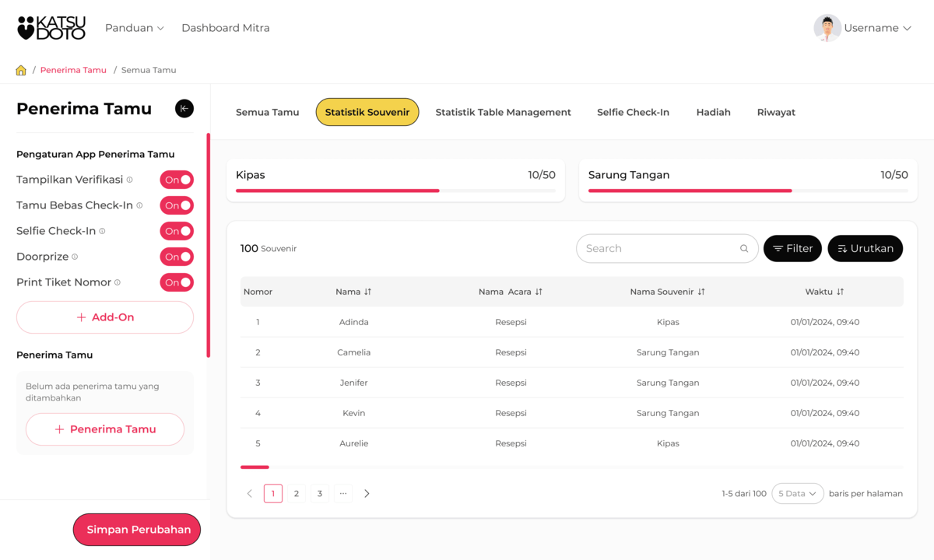Open the Panduan dropdown menu
The height and width of the screenshot is (560, 934).
click(134, 28)
